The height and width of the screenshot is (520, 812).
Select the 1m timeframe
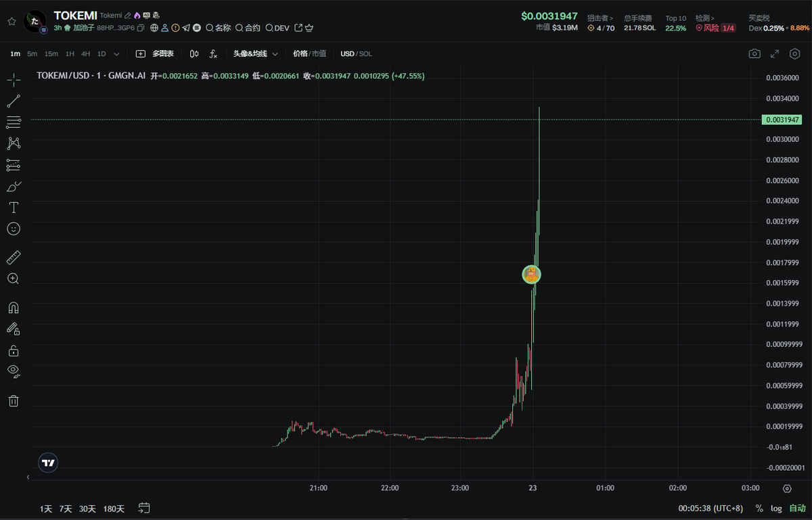(16, 53)
